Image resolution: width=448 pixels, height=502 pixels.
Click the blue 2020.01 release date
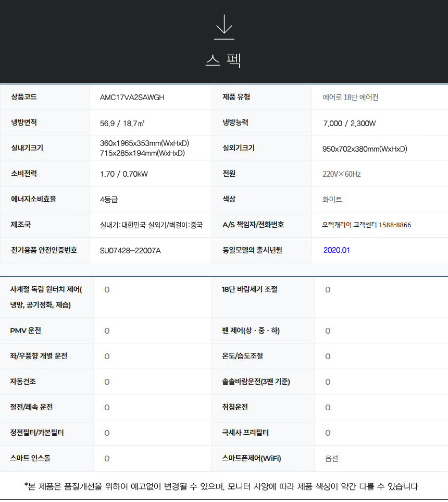coord(337,250)
